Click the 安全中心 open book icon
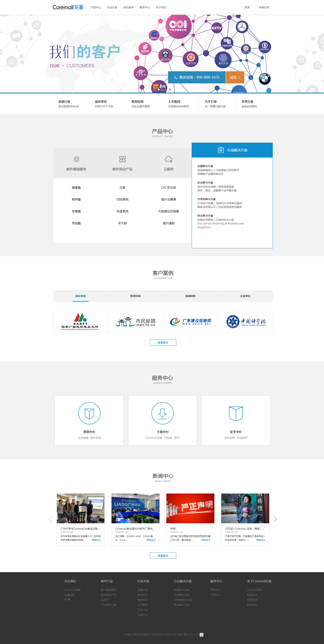The image size is (324, 644). pyautogui.click(x=236, y=413)
